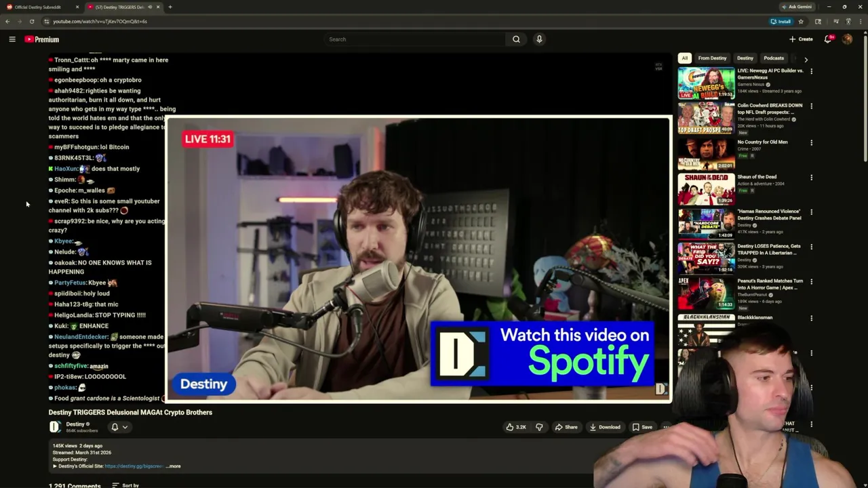Open options menu for Blackkklansman
Image resolution: width=868 pixels, height=488 pixels.
(811, 318)
